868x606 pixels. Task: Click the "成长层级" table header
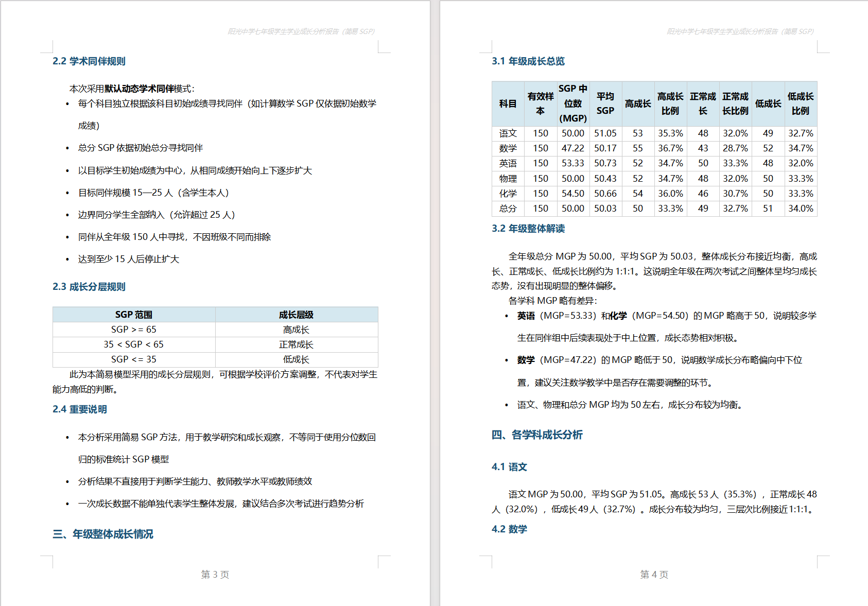pyautogui.click(x=297, y=315)
